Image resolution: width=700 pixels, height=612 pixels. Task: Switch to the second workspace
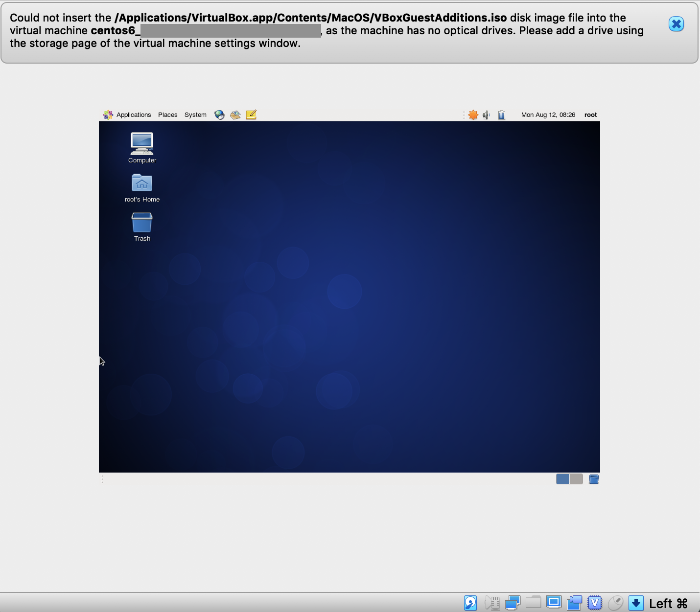576,479
